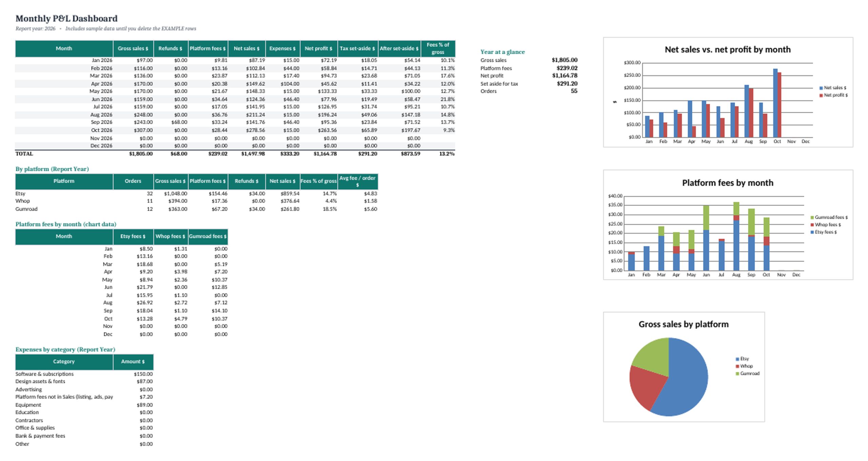The height and width of the screenshot is (461, 868).
Task: Click the 'Year at a glance' heading
Action: pos(502,52)
